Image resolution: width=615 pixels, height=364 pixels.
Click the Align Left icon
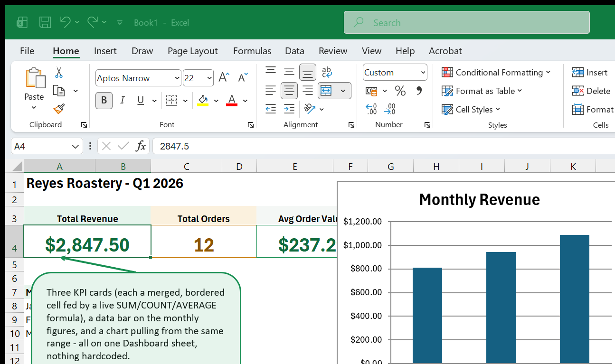(x=271, y=90)
